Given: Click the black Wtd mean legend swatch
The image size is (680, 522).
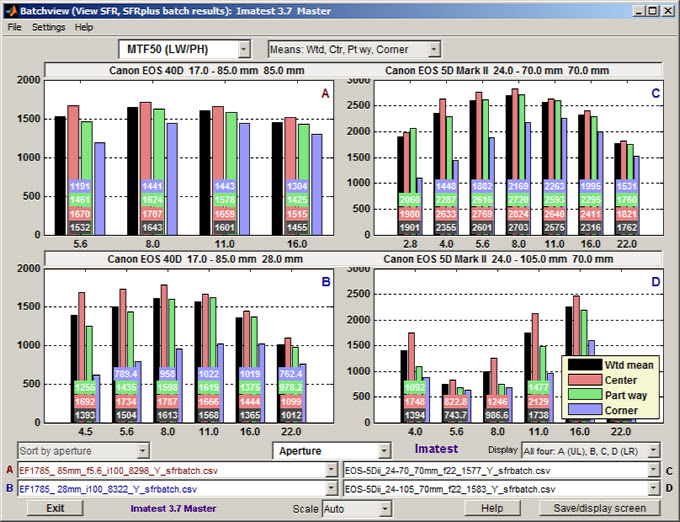Looking at the screenshot, I should [585, 365].
